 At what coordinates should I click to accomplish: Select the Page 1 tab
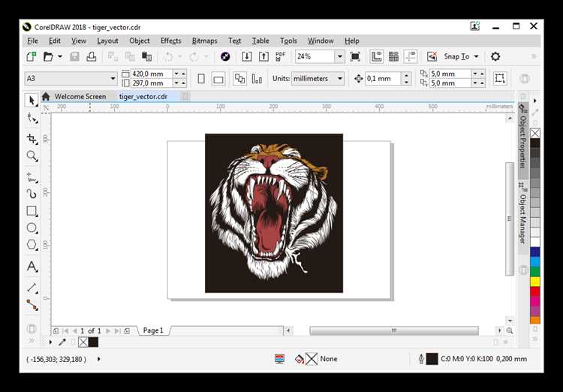153,330
